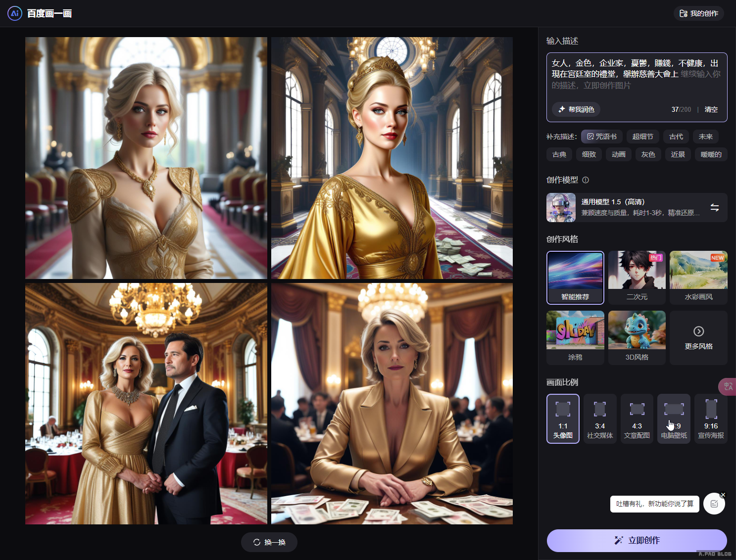Open 我的创作 folder button
This screenshot has height=560, width=736.
(698, 13)
